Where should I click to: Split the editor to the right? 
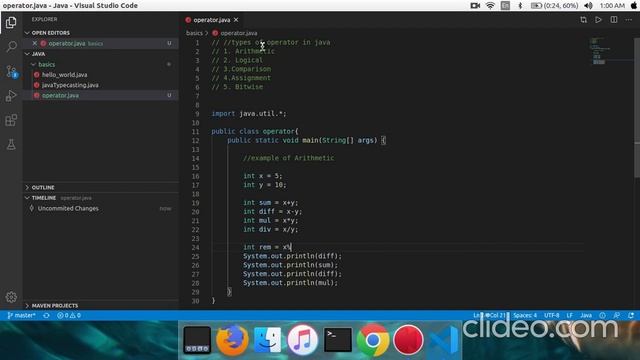click(613, 20)
